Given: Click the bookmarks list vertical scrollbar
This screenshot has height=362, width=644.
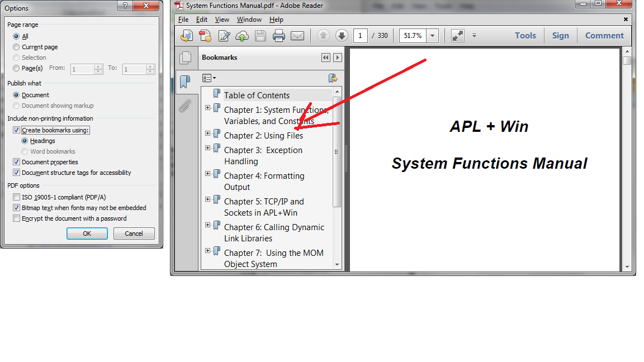Looking at the screenshot, I should point(337,152).
